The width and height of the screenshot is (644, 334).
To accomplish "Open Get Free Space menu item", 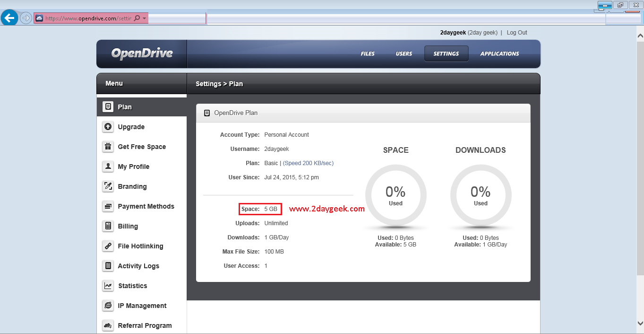I will (142, 147).
